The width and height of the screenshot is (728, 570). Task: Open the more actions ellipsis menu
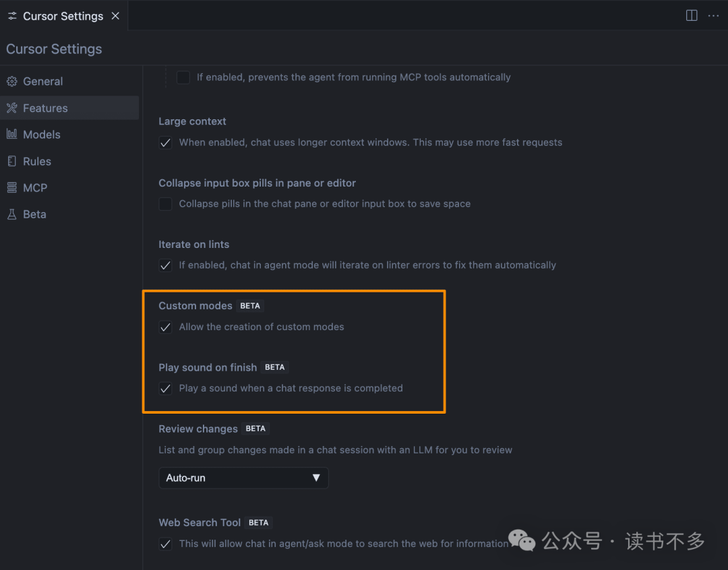pos(713,15)
